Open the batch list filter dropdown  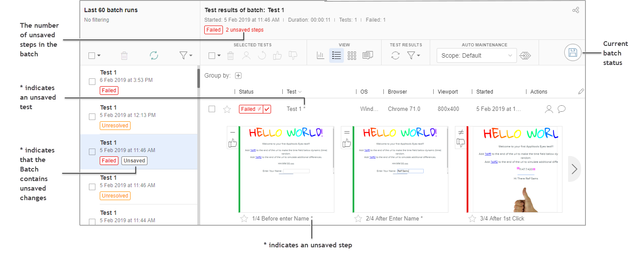[186, 55]
